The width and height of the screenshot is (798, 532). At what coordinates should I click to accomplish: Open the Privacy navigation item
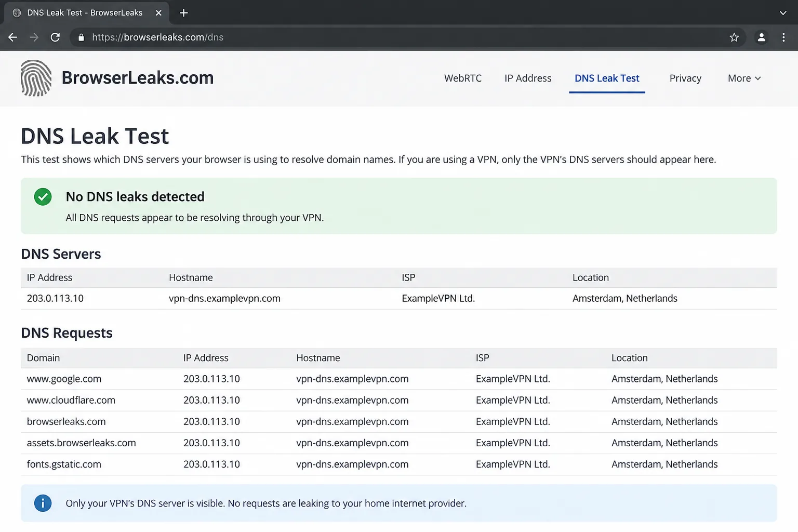point(685,78)
